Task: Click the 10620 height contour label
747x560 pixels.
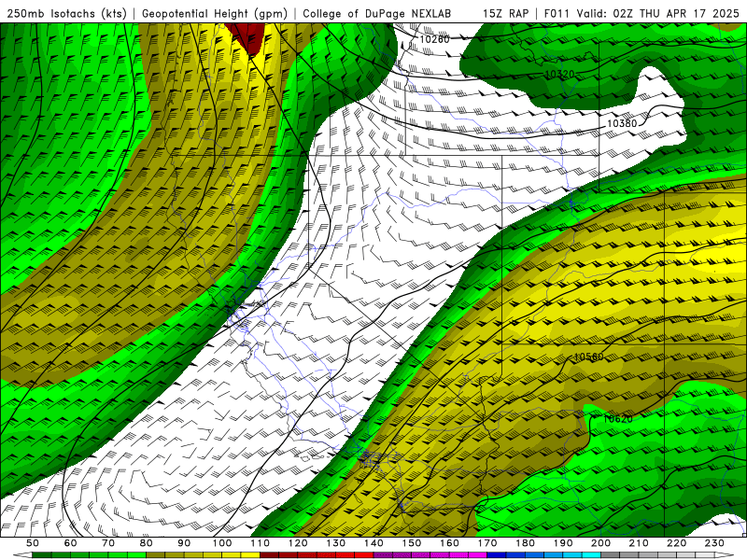Action: [x=618, y=419]
